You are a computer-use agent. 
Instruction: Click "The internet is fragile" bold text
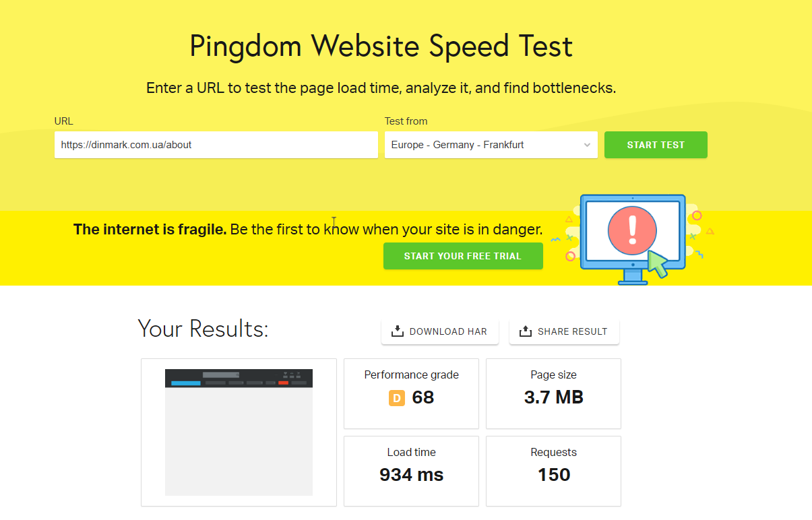pyautogui.click(x=150, y=229)
